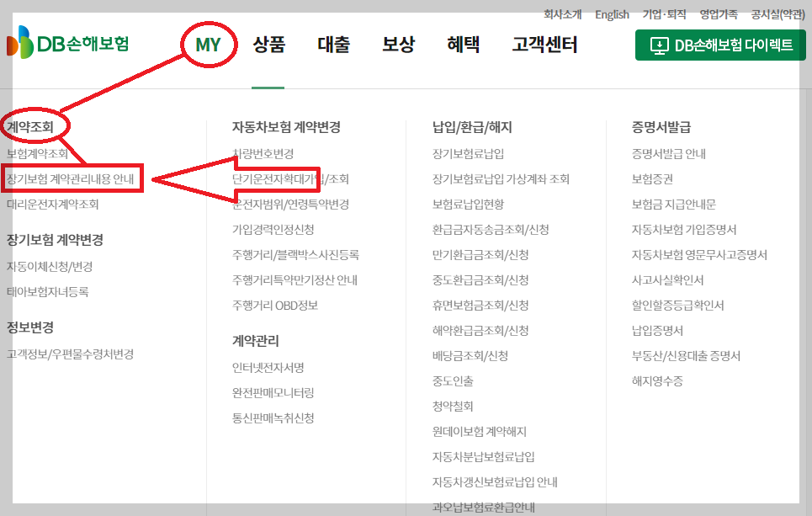Click the 증명서발급 heading
812x516 pixels.
tap(661, 127)
